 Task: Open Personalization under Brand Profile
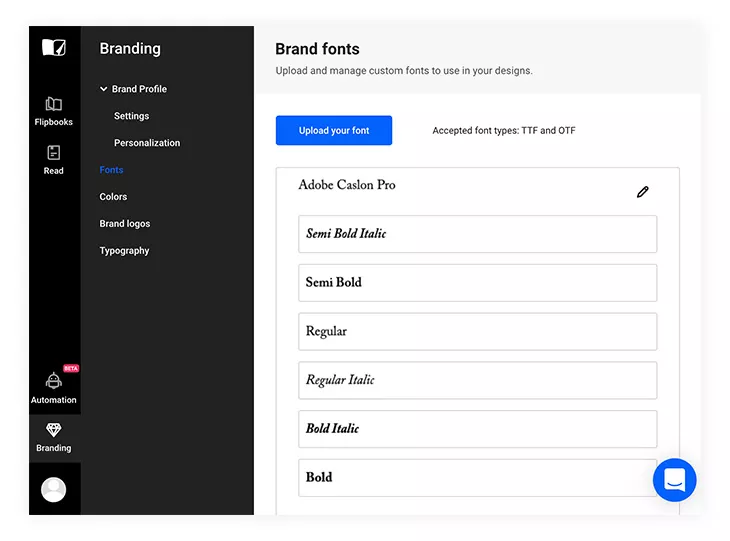(147, 143)
